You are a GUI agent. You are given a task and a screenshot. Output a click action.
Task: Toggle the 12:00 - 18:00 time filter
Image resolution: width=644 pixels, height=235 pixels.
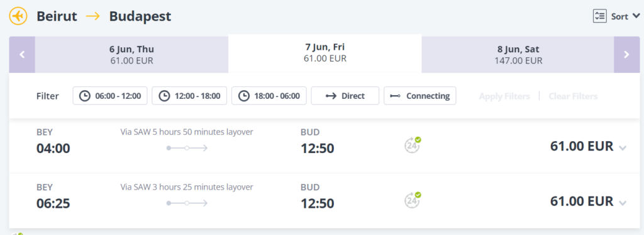pos(189,96)
